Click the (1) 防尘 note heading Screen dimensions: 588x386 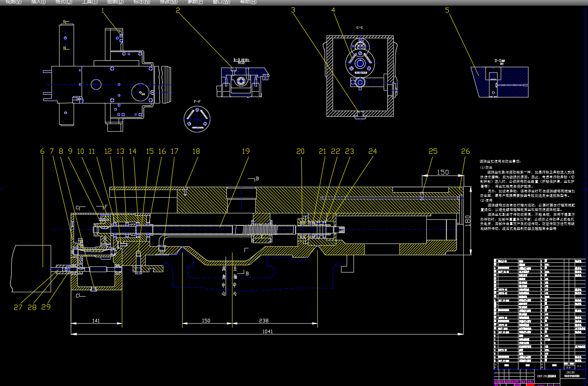point(486,167)
